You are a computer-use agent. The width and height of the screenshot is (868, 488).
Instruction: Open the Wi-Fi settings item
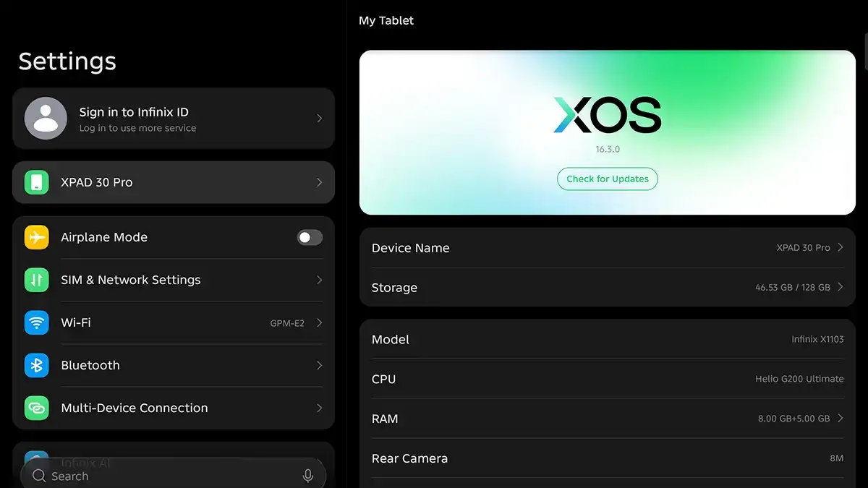(174, 322)
